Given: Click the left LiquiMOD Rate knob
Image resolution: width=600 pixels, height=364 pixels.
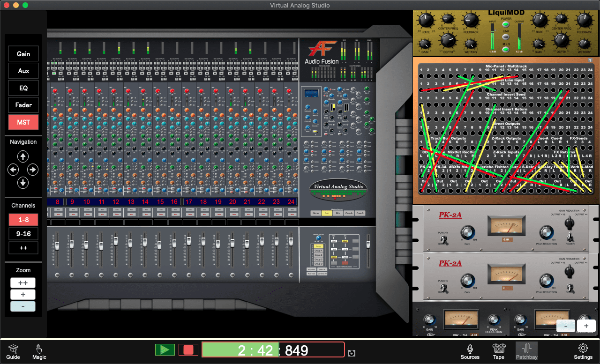Looking at the screenshot, I should pyautogui.click(x=426, y=20).
